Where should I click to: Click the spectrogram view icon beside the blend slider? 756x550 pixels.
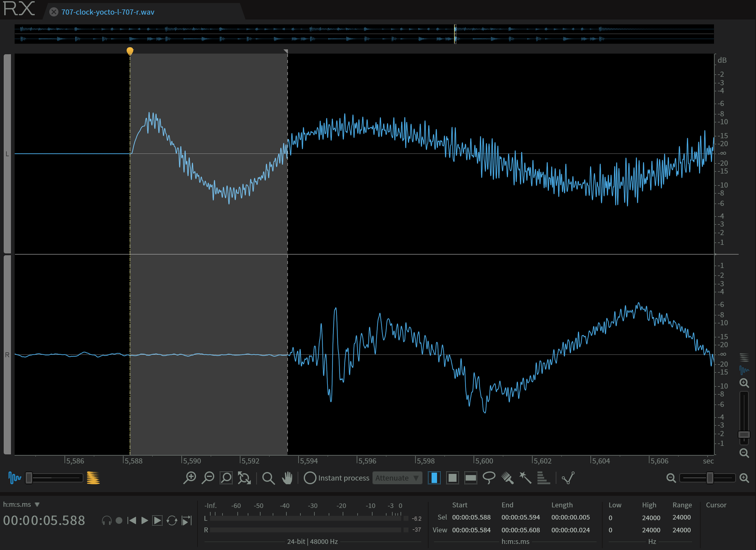[93, 478]
